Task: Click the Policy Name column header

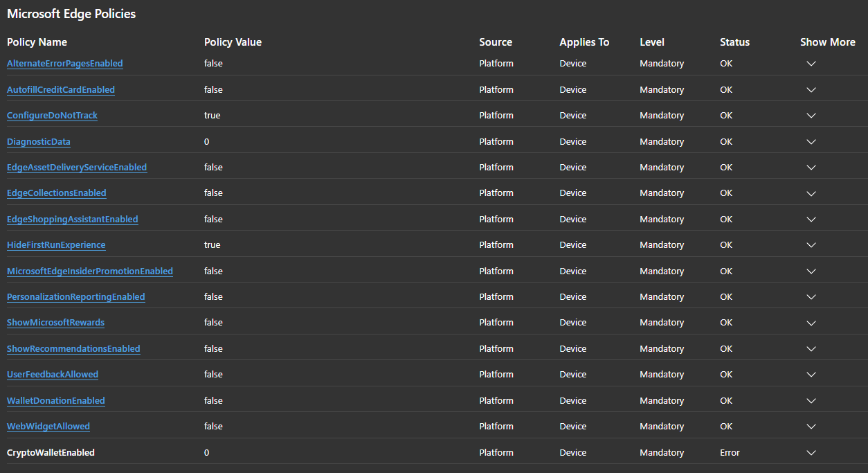Action: (x=37, y=42)
